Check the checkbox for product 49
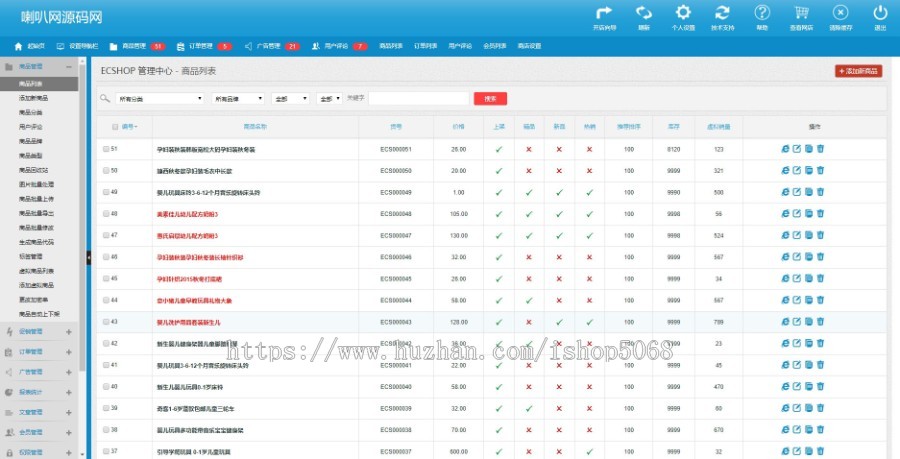The width and height of the screenshot is (900, 459). 106,192
